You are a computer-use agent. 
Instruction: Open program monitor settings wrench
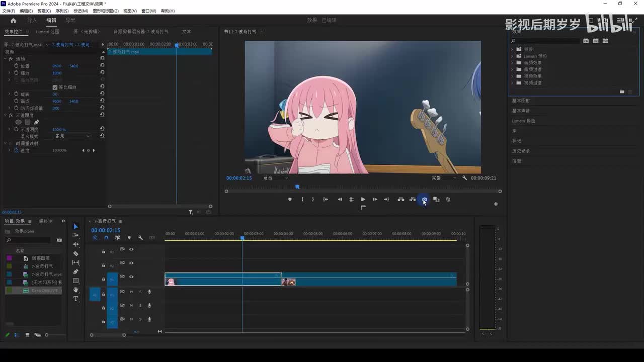pos(464,178)
